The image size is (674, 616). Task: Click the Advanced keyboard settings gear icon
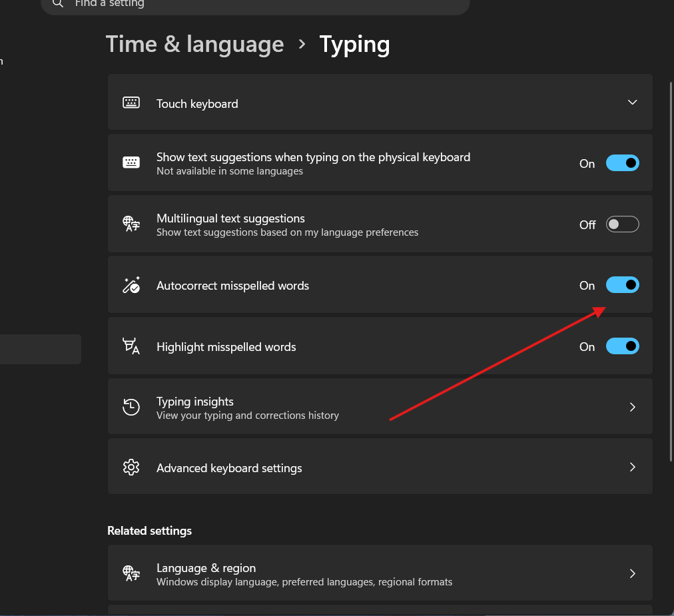click(x=131, y=467)
